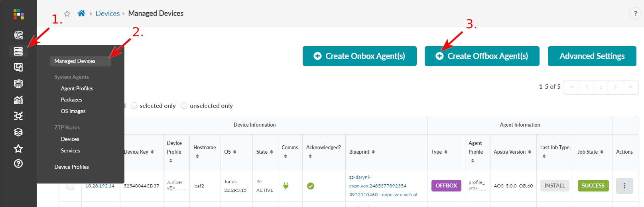Screen dimensions: 644x207
Task: Click the Create Offbox Agent(s) button
Action: pyautogui.click(x=482, y=56)
